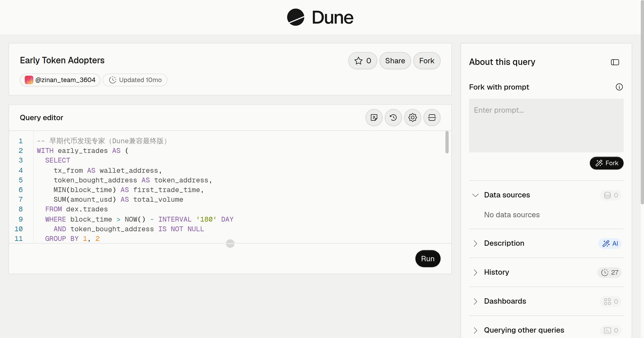Open query version history clock icon
Screen dimensions: 644x338
coord(393,117)
